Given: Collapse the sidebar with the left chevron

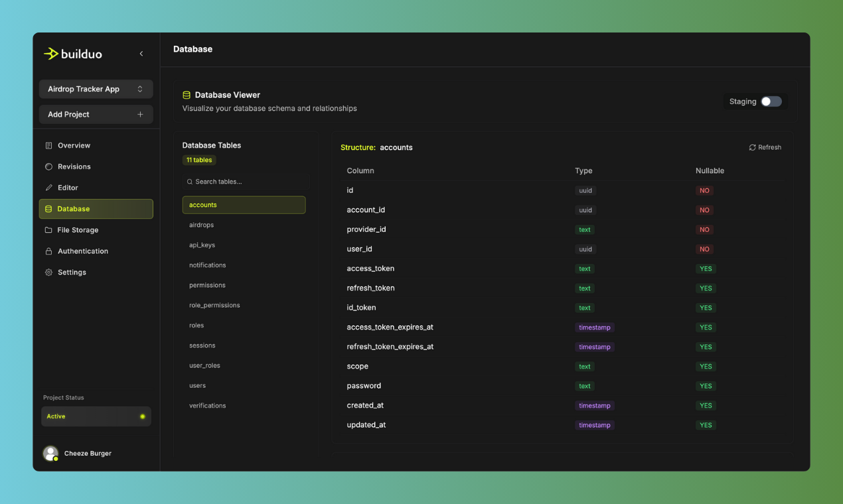Looking at the screenshot, I should (141, 54).
